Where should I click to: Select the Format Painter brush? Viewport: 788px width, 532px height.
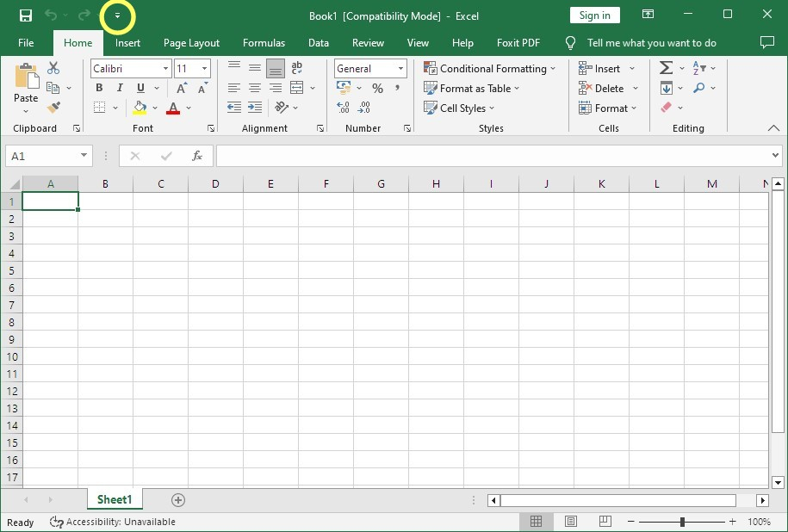[53, 107]
